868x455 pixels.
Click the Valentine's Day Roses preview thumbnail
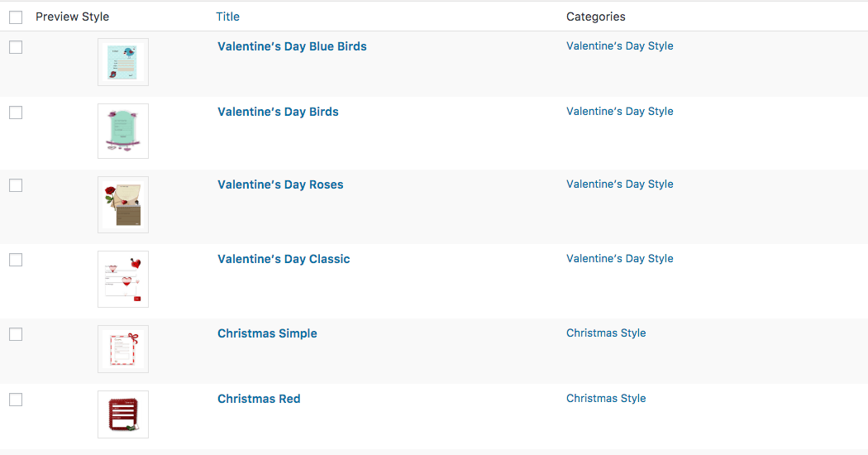(x=122, y=204)
